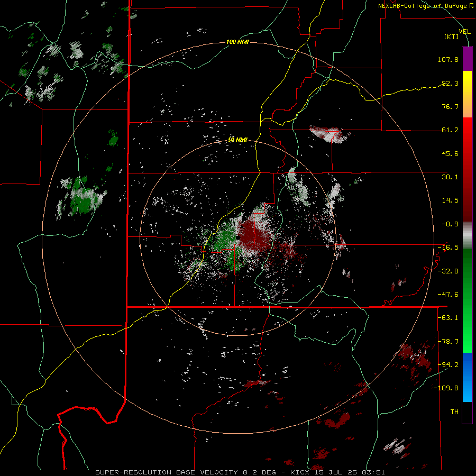This screenshot has width=476, height=476.
Task: Click the TH legend label
Action: [x=454, y=412]
